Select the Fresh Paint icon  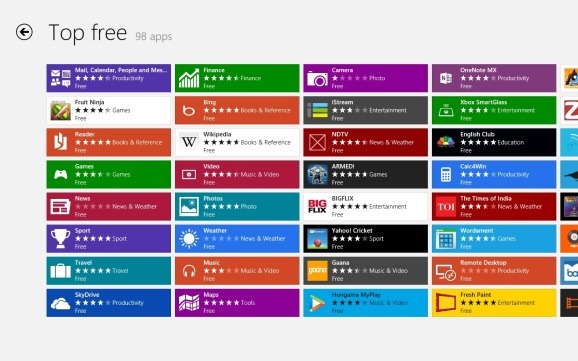[446, 303]
